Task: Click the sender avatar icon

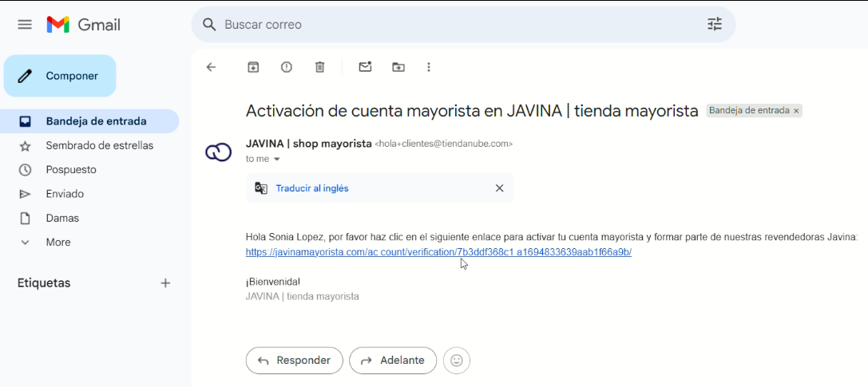Action: pyautogui.click(x=218, y=152)
